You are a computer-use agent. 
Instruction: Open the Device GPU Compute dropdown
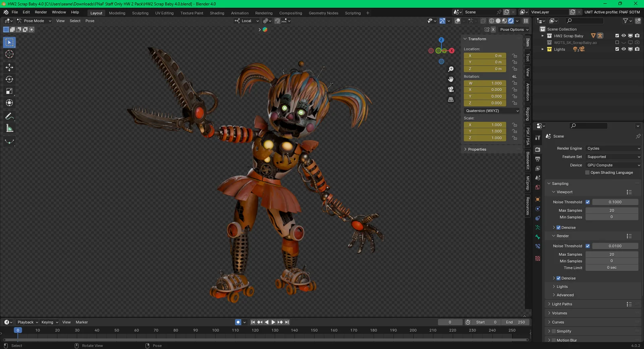pyautogui.click(x=613, y=165)
